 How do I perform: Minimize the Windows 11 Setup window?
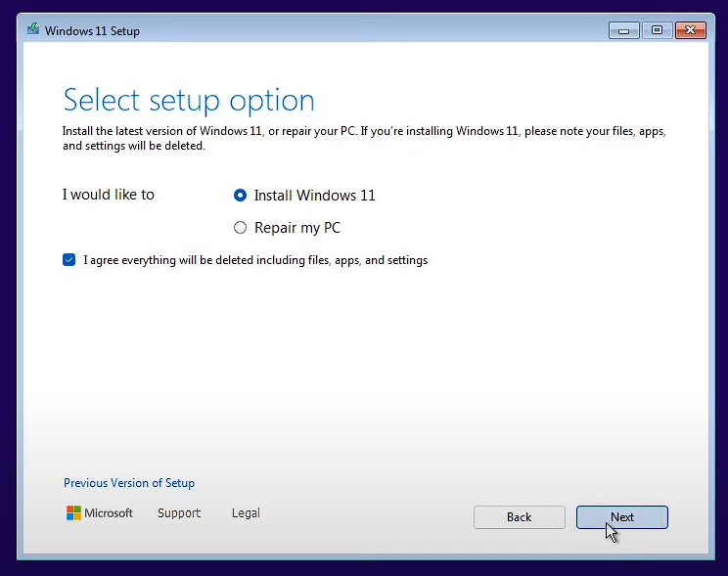pos(623,30)
